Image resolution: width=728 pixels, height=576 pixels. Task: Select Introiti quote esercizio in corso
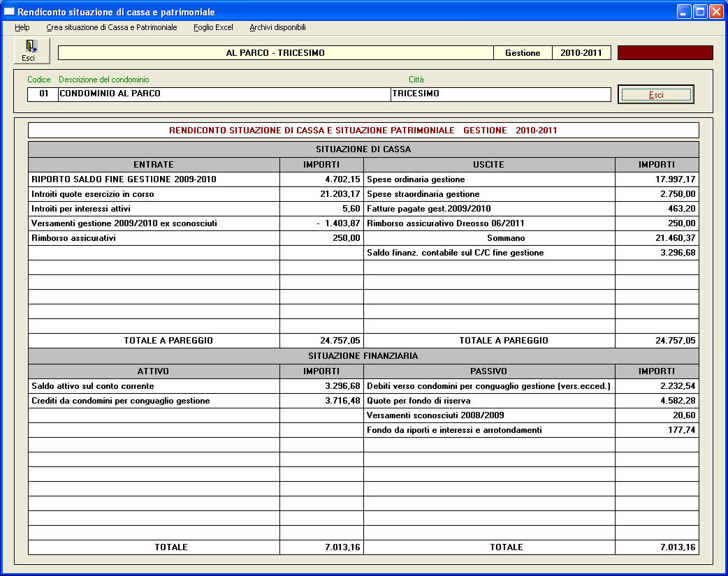click(x=154, y=194)
